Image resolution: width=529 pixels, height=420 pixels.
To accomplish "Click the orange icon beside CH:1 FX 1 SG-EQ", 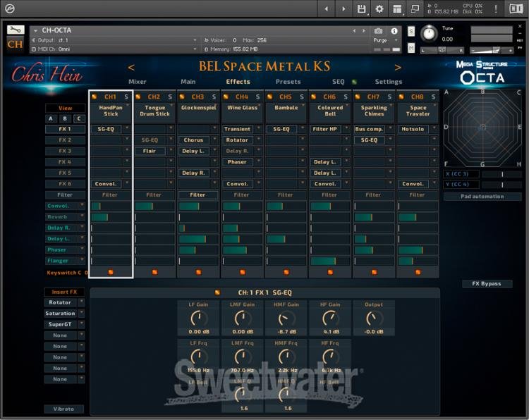I will point(217,292).
